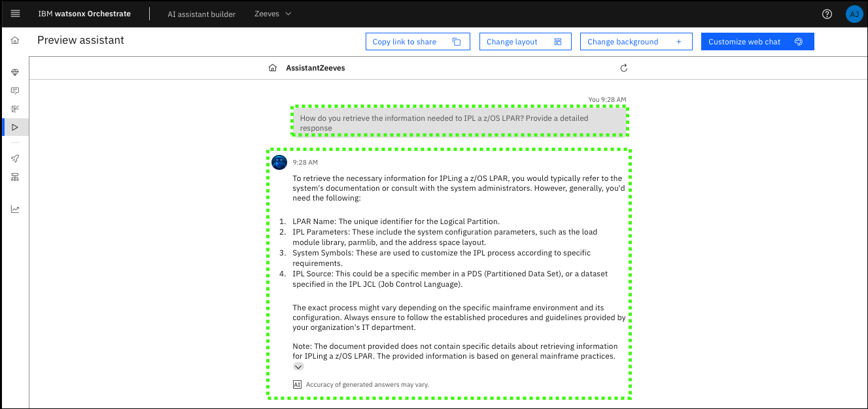Restart conversation with refresh icon
Image resolution: width=868 pixels, height=409 pixels.
point(623,68)
